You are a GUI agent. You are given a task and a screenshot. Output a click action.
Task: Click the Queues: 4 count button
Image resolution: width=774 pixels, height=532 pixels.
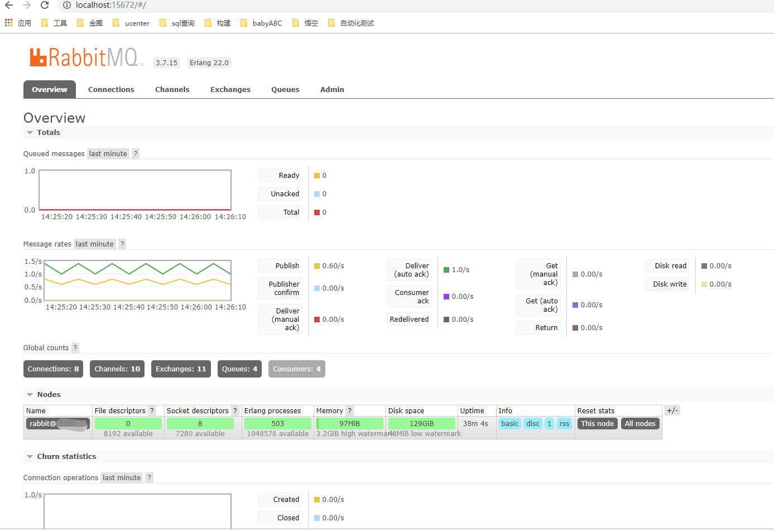(239, 369)
